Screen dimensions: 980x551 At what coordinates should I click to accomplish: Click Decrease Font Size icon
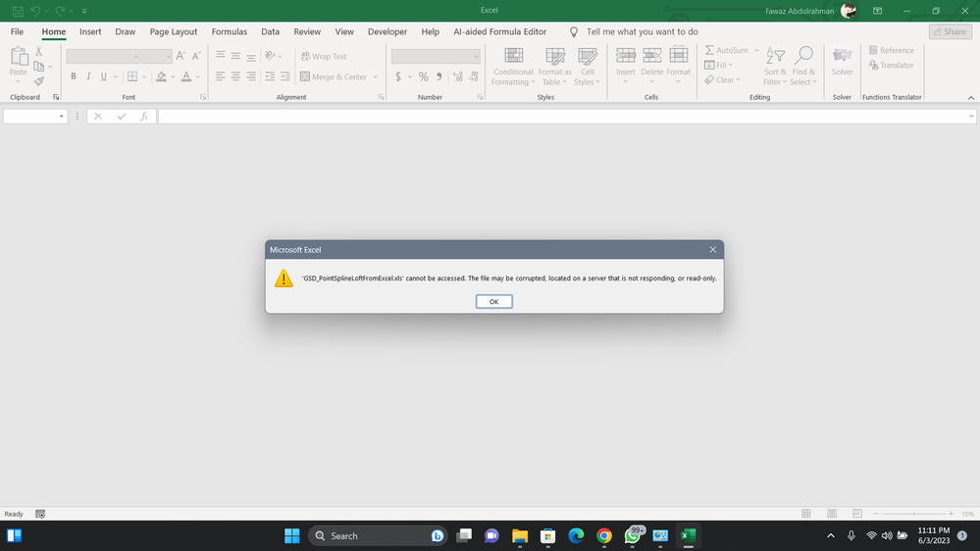click(x=196, y=56)
